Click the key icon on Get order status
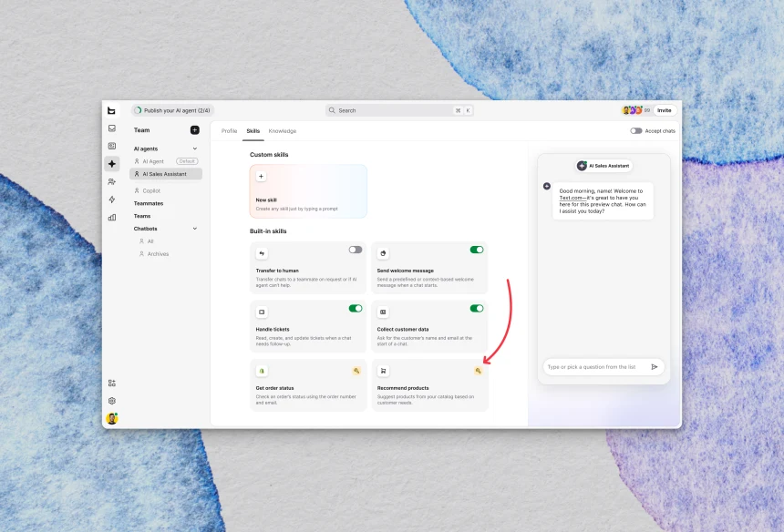This screenshot has width=784, height=532. tap(356, 371)
